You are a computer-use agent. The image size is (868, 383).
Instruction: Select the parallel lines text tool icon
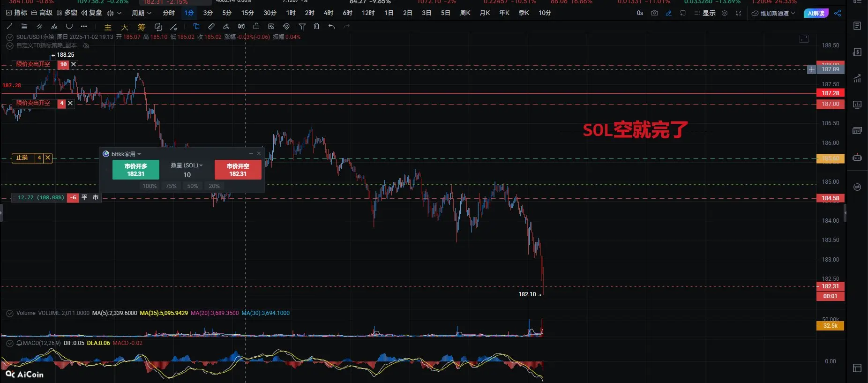[x=24, y=26]
